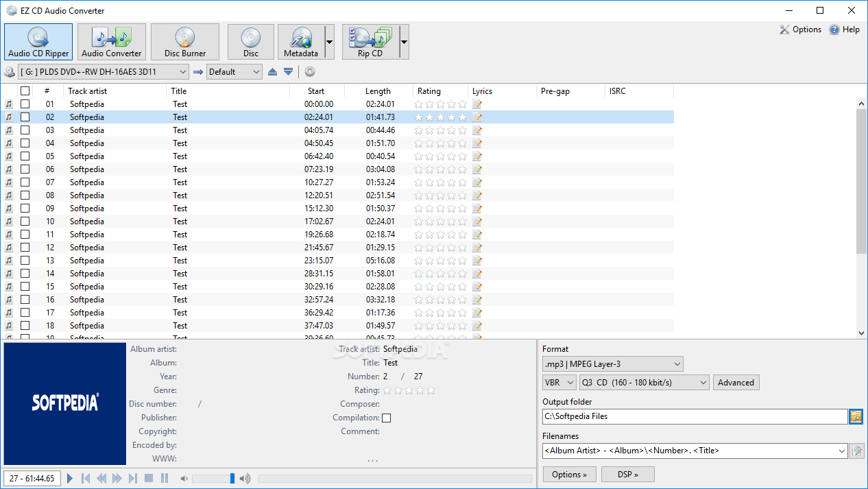Switch to Audio Converter mode
This screenshot has width=868, height=489.
tap(112, 42)
